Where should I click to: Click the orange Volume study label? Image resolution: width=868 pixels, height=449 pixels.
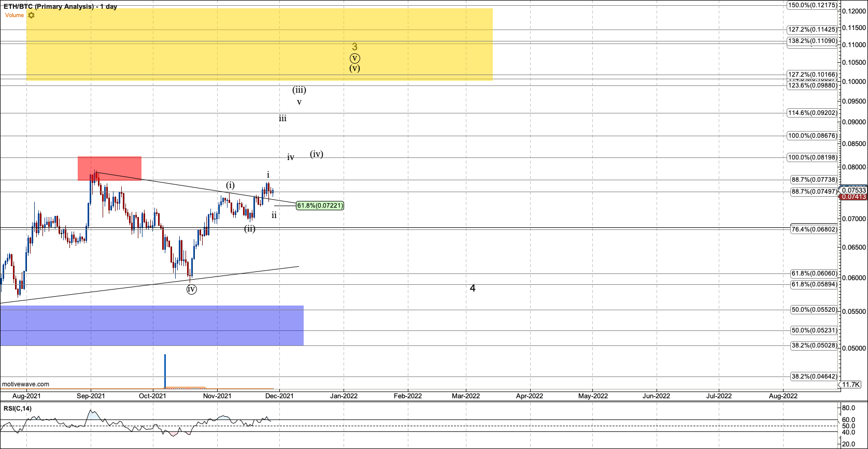(x=15, y=15)
